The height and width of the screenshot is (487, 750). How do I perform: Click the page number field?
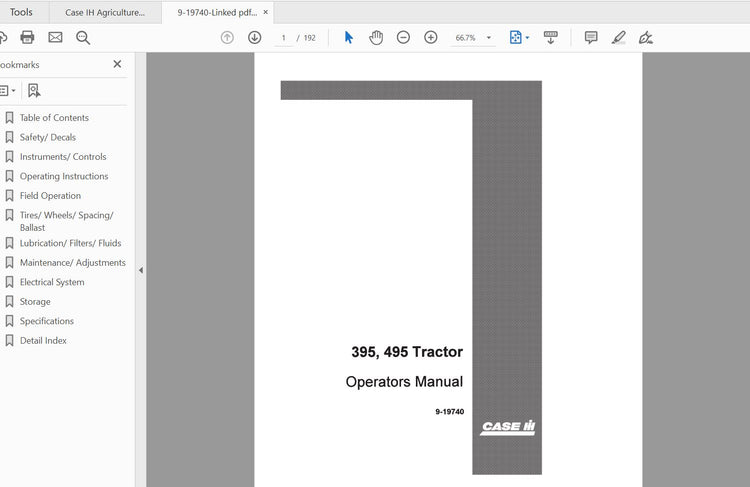pyautogui.click(x=284, y=38)
